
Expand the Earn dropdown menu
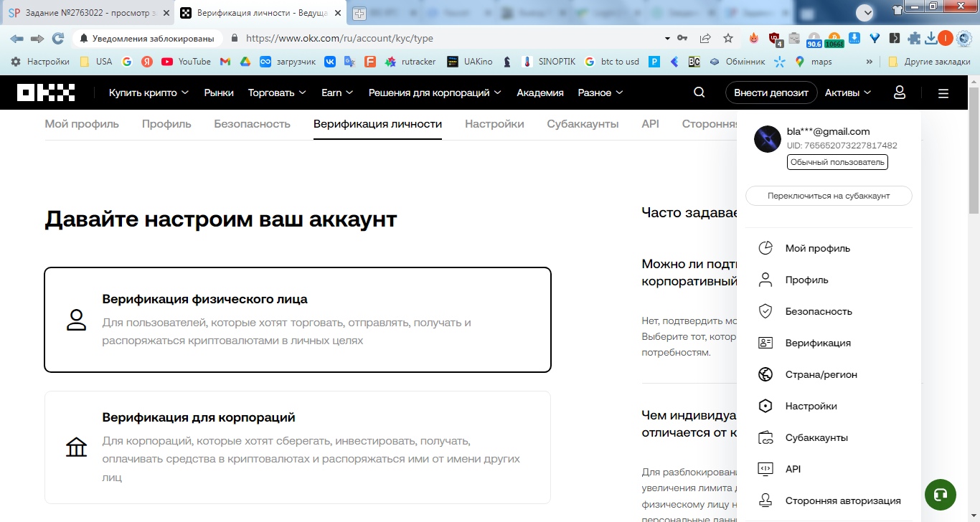pyautogui.click(x=337, y=92)
